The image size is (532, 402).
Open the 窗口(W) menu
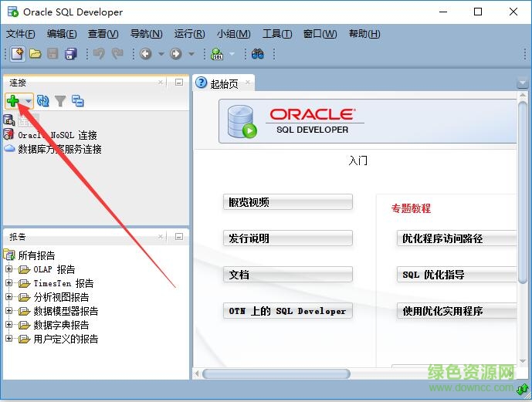click(x=320, y=33)
